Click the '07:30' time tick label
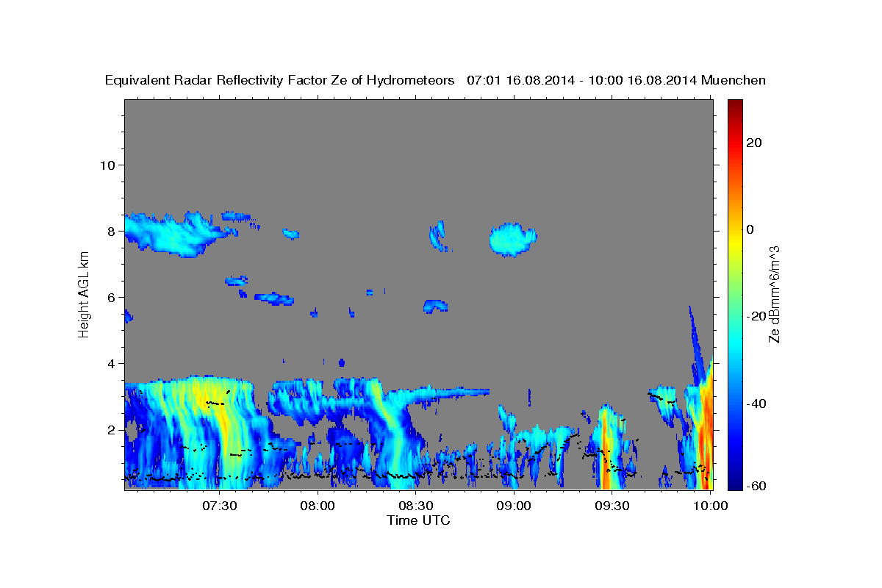 220,506
